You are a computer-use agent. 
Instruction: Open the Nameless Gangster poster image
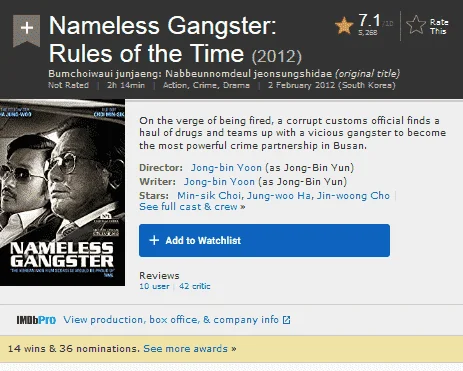coord(62,193)
